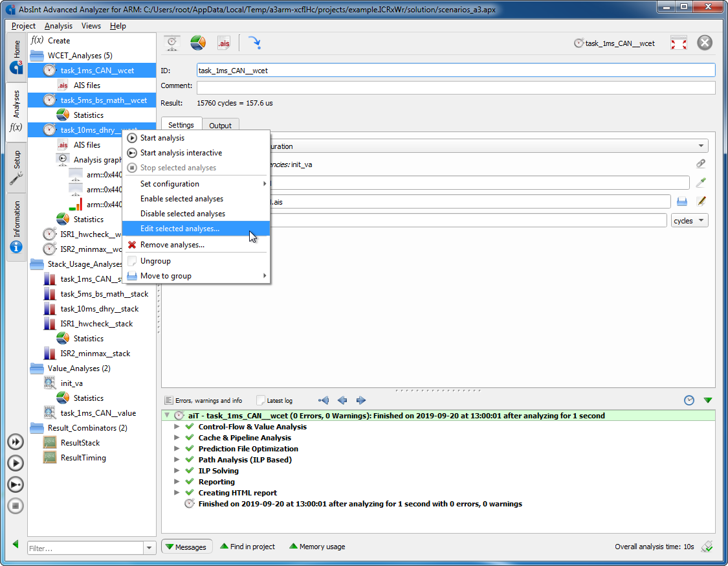
Task: Open the configuration dropdown arrow
Action: (x=701, y=146)
